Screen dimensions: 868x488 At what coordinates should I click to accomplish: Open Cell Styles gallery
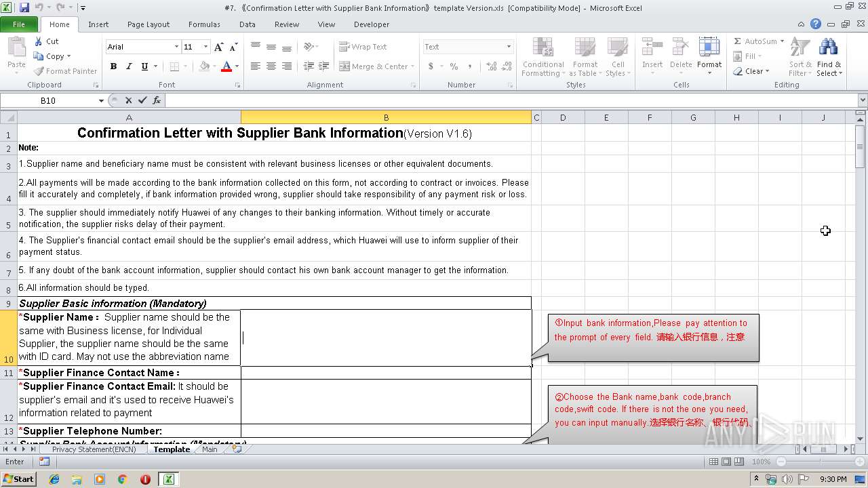click(x=617, y=57)
